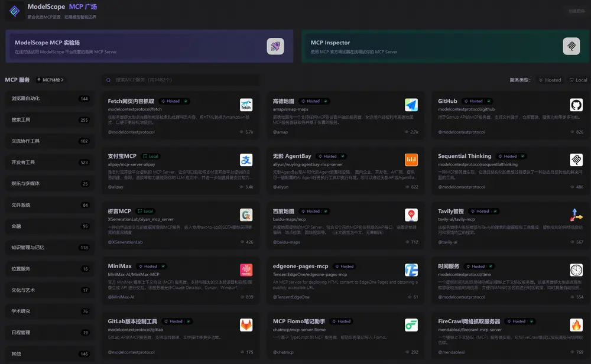Select the 娱乐与多媒体 category
The width and height of the screenshot is (591, 364).
click(50, 184)
